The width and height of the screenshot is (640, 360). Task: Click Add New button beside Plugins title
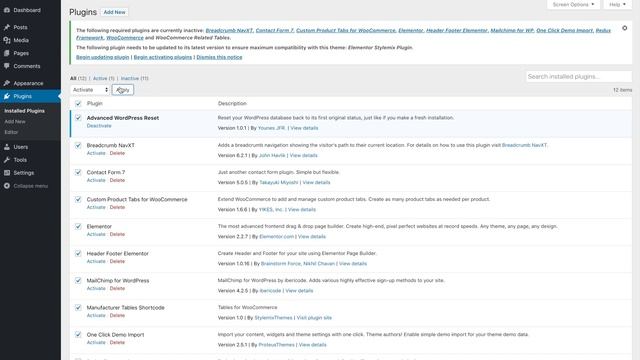click(114, 12)
